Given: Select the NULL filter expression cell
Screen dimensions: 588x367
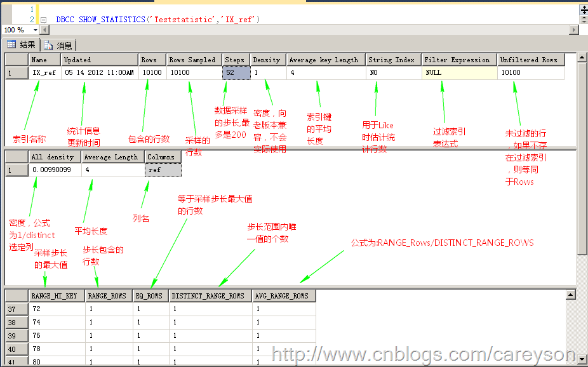Looking at the screenshot, I should [x=459, y=73].
